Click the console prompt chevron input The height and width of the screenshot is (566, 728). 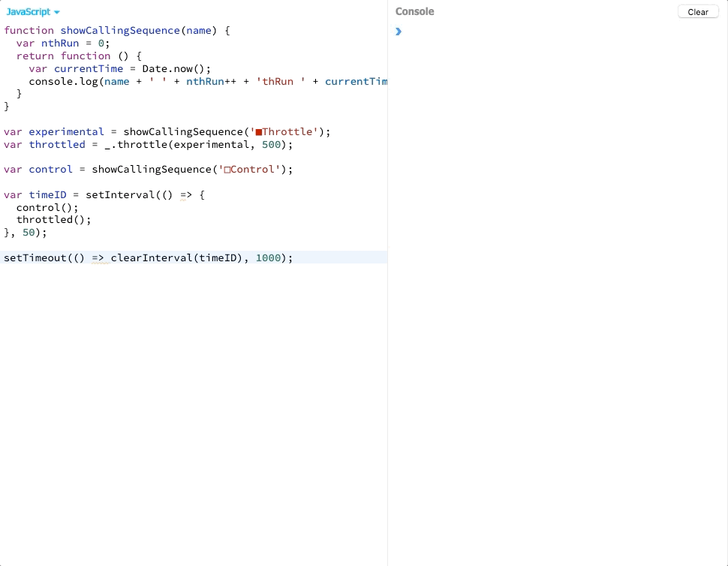click(x=399, y=32)
